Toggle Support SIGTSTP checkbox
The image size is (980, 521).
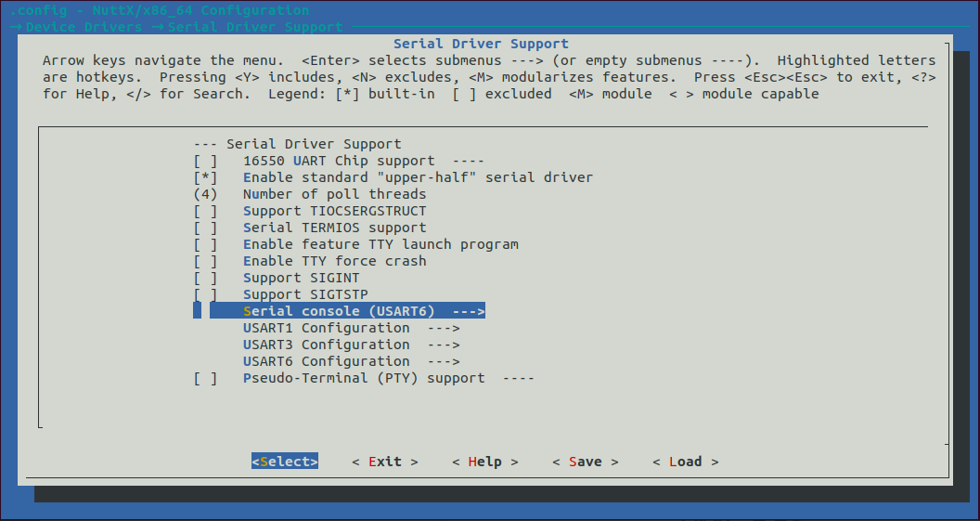tap(205, 294)
